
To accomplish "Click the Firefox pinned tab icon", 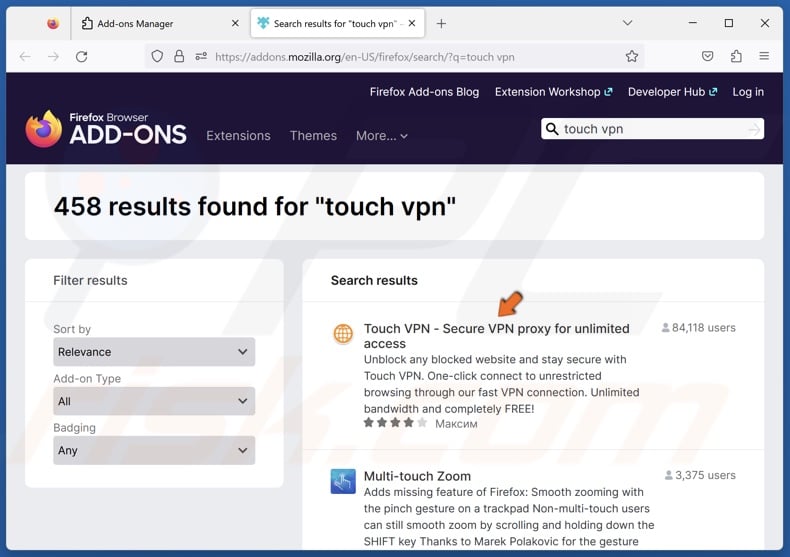I will (52, 23).
